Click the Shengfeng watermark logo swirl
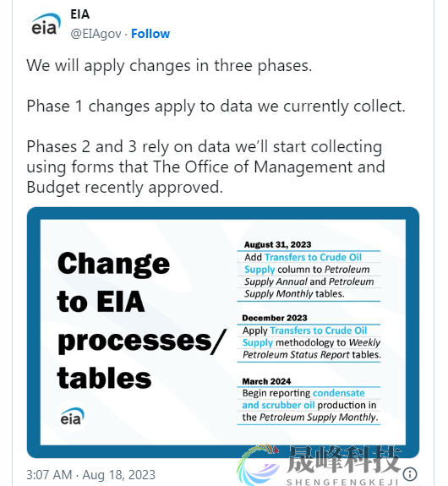 [x=257, y=465]
